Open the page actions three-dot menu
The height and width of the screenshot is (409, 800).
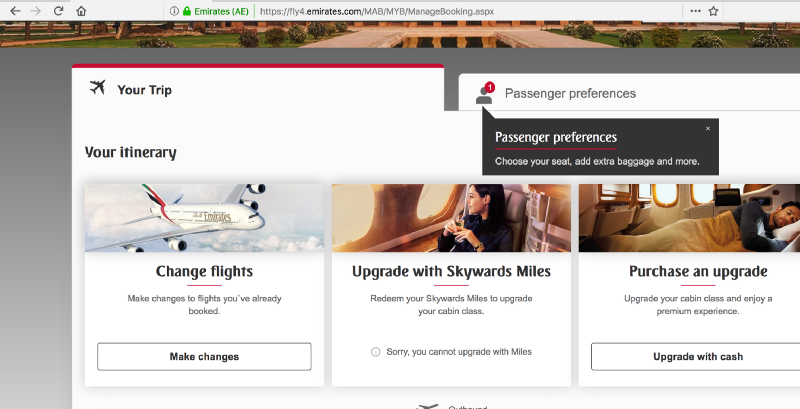click(695, 11)
